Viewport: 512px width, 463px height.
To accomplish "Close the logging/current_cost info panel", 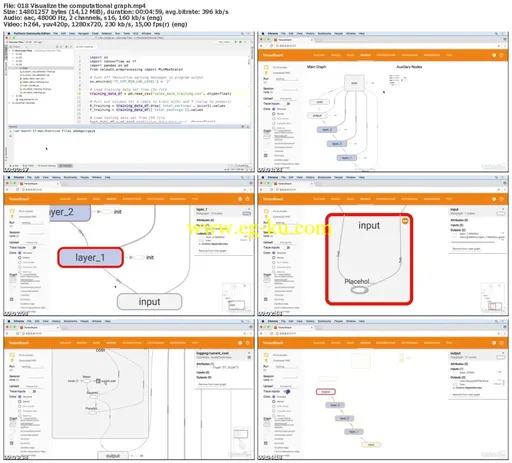I will tap(249, 353).
